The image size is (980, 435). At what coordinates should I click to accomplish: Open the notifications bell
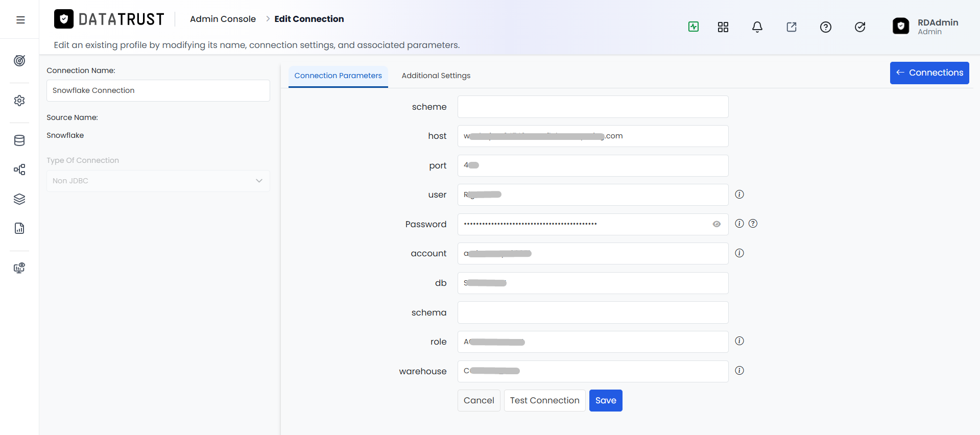point(757,27)
